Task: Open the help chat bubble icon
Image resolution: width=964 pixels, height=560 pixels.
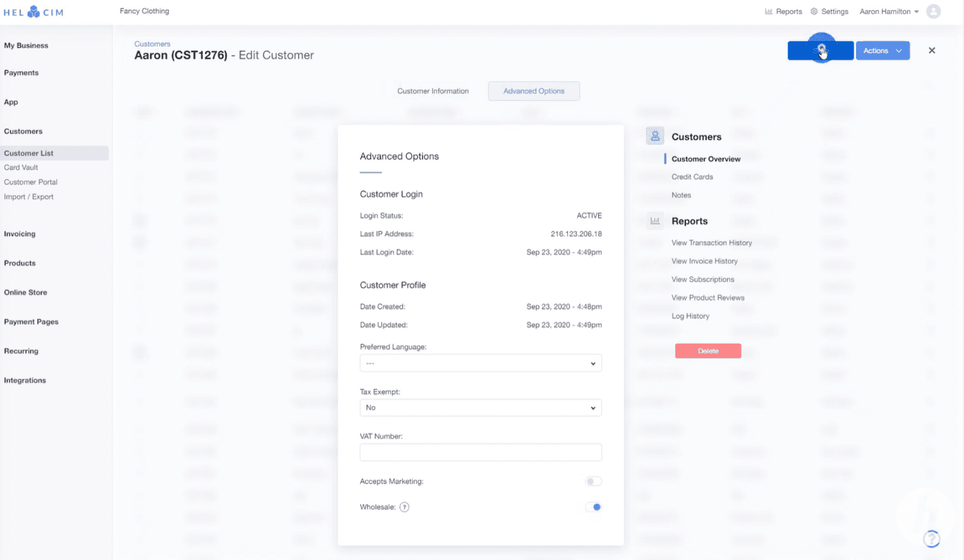Action: pos(931,538)
